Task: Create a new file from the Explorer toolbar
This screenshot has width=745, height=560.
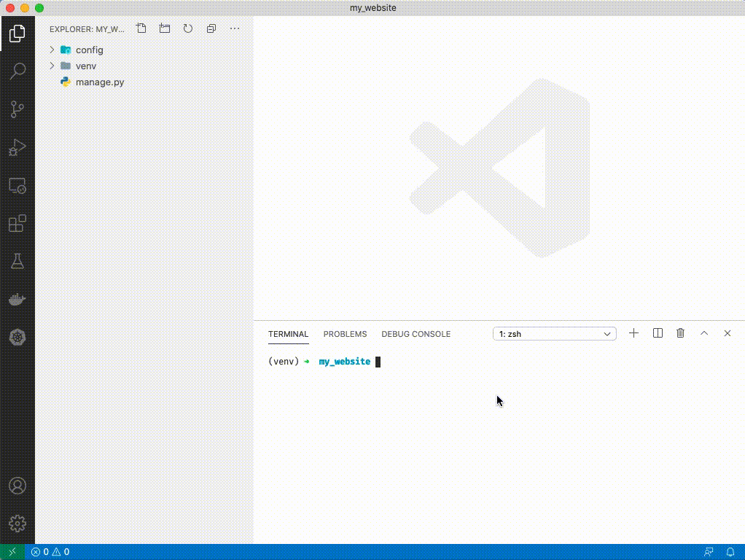Action: (141, 28)
